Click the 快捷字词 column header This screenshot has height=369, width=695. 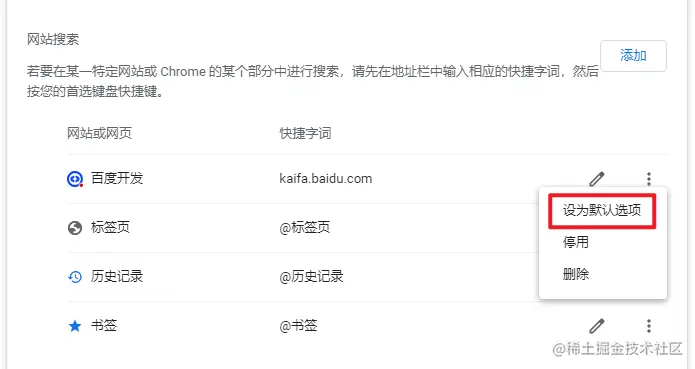click(x=305, y=133)
